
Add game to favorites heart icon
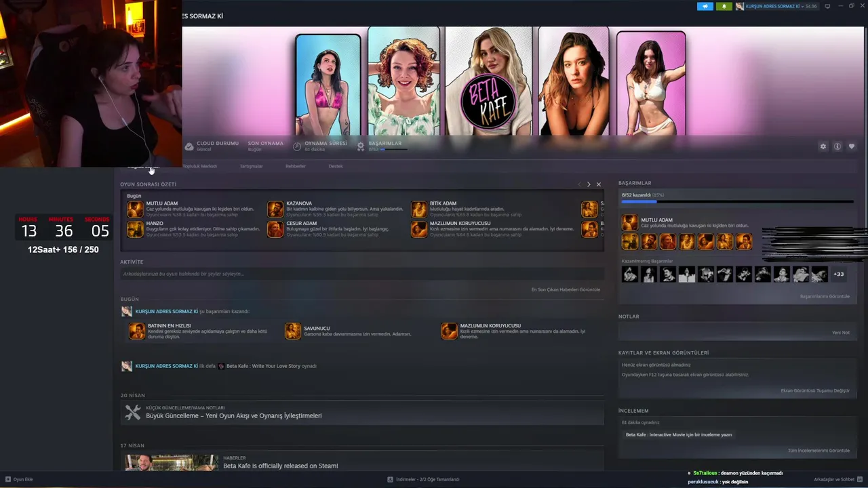pyautogui.click(x=852, y=146)
